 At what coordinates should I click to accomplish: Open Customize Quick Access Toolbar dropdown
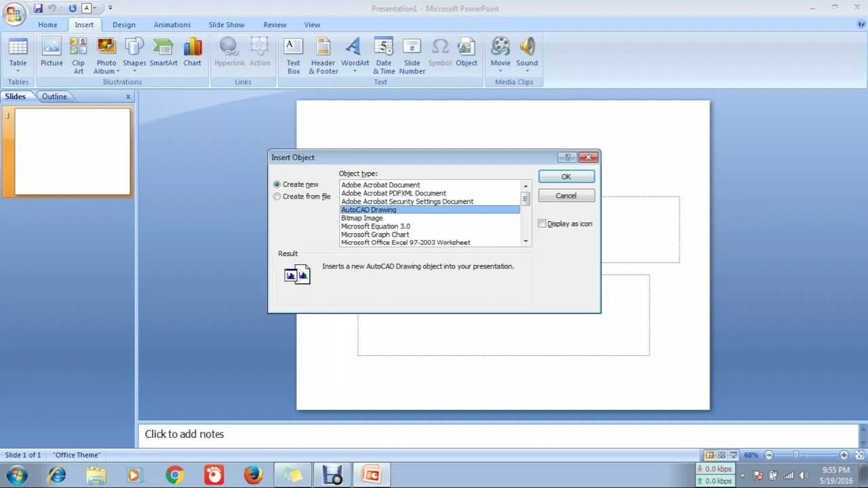(111, 8)
